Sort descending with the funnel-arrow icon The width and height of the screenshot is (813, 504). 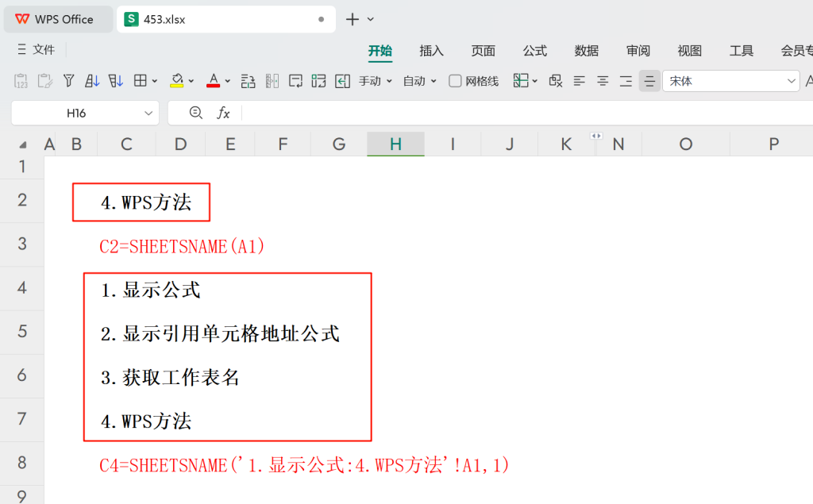(116, 81)
